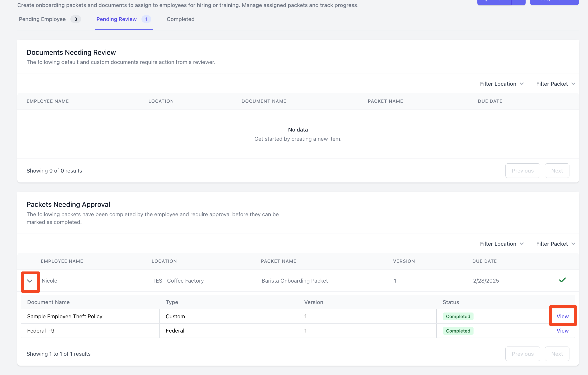The height and width of the screenshot is (375, 588).
Task: Click the Barista Onboarding Packet name cell
Action: point(294,281)
